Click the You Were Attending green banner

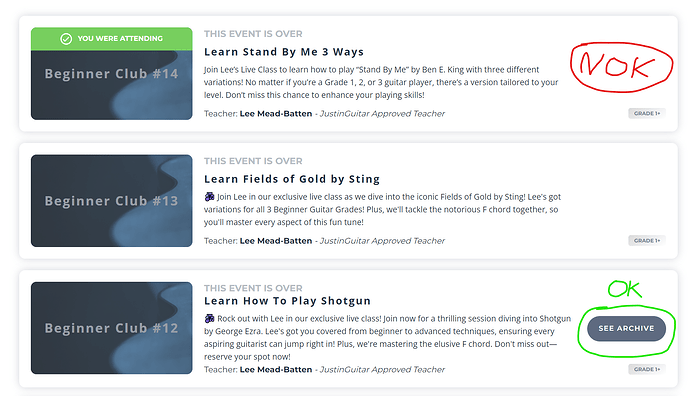pos(112,39)
